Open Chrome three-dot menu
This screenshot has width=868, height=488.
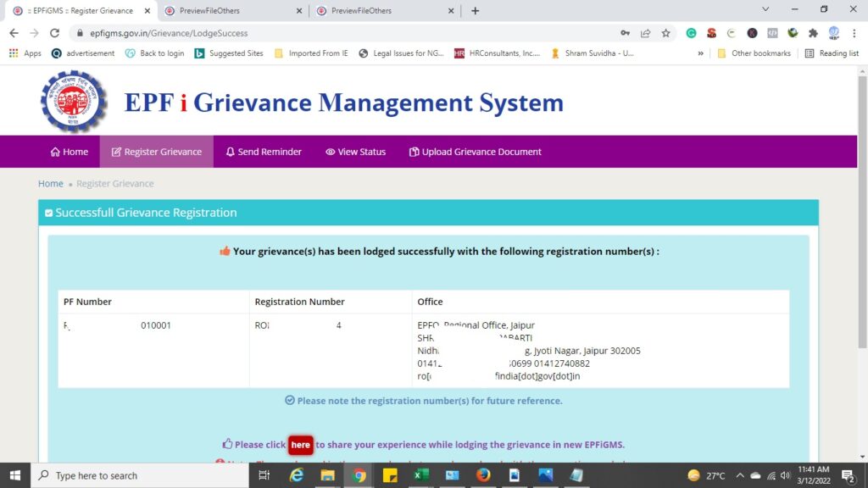[x=854, y=33]
